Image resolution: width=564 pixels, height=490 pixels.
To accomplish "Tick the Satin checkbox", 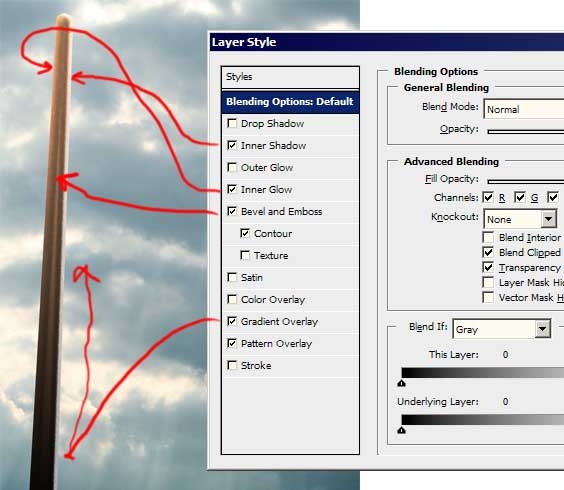I will 232,278.
